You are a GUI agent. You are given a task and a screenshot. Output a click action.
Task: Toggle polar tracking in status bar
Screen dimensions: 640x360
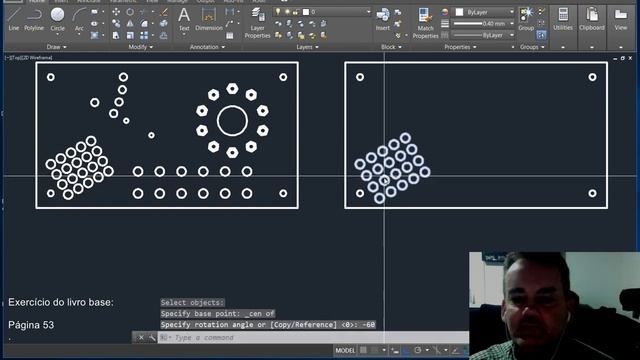pos(418,350)
